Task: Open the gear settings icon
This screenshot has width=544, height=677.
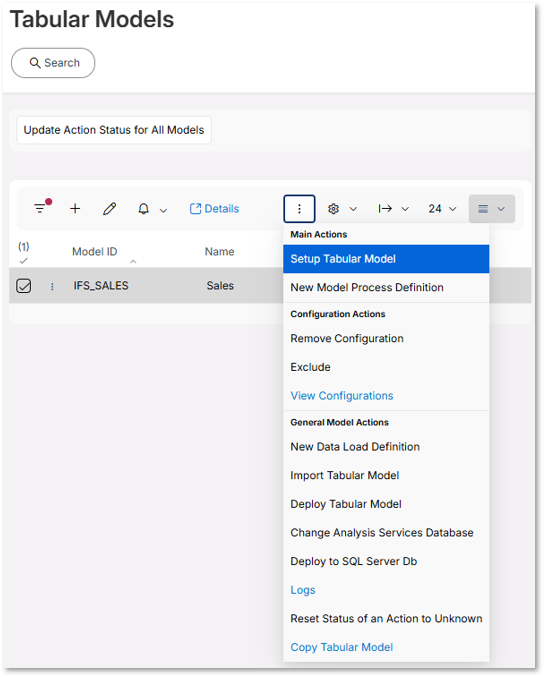Action: [x=333, y=209]
